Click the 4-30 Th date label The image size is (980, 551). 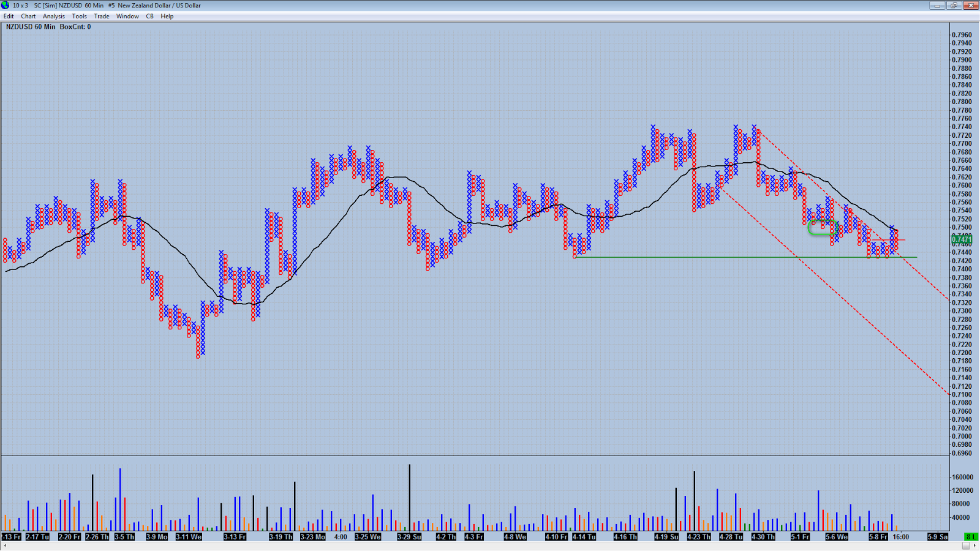(x=763, y=537)
